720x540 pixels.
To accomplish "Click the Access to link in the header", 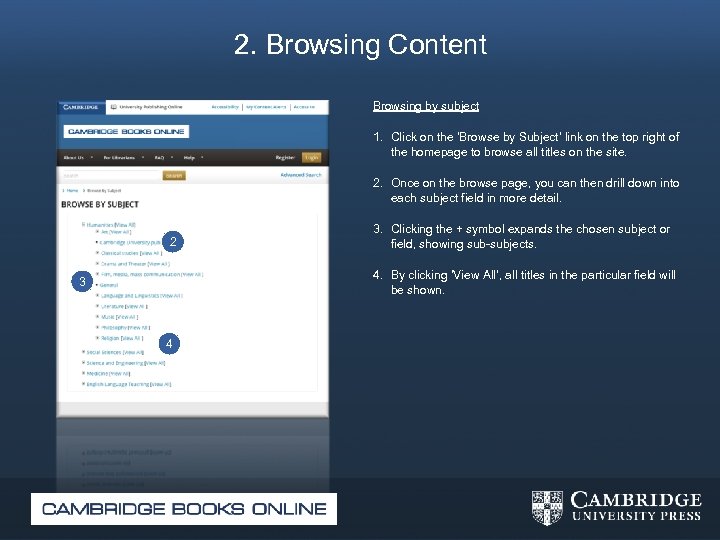I will (304, 107).
